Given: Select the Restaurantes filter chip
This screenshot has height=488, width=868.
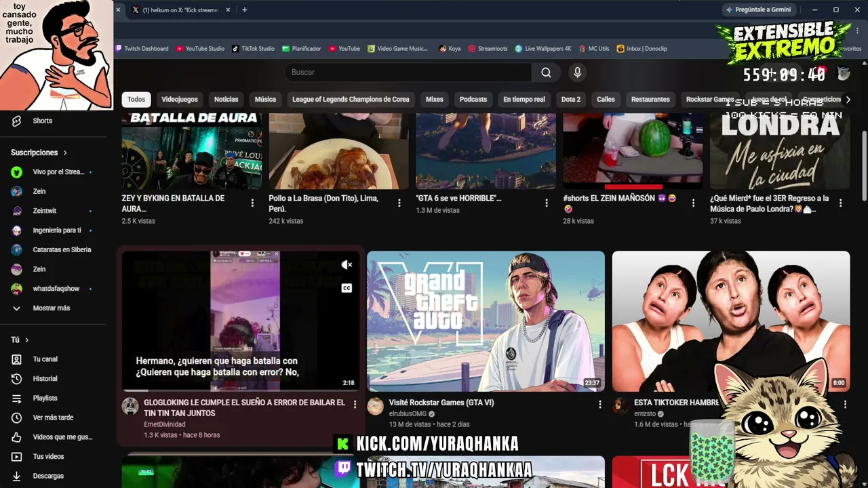Looking at the screenshot, I should tap(650, 100).
